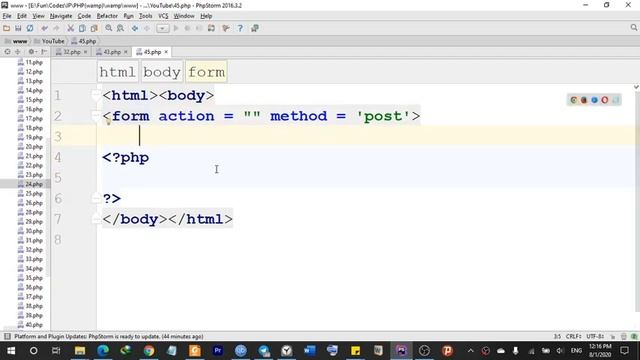Click the Redo toolbar arrow
Image resolution: width=640 pixels, height=360 pixels.
(56, 28)
